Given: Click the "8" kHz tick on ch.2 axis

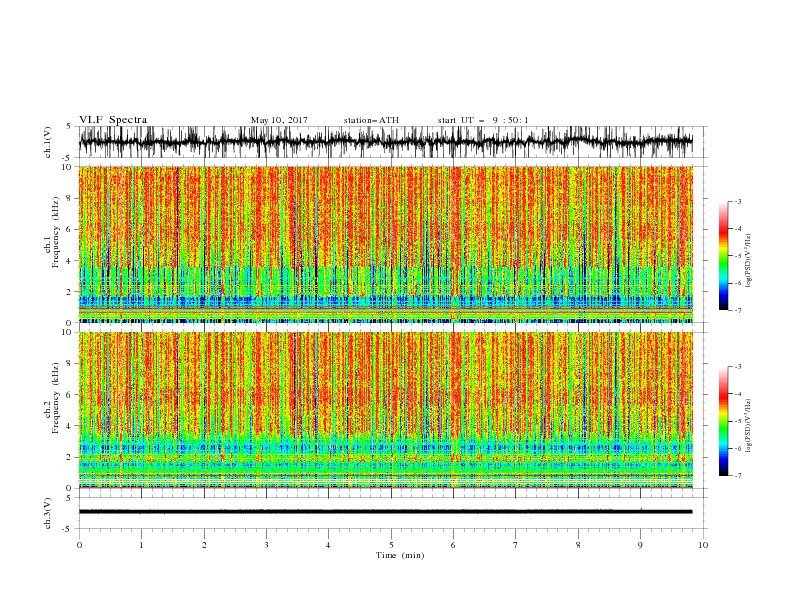Looking at the screenshot, I should click(x=71, y=364).
